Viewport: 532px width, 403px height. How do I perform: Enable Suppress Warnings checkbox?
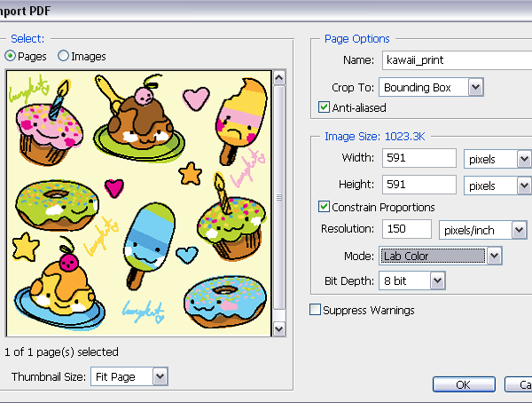click(x=316, y=310)
